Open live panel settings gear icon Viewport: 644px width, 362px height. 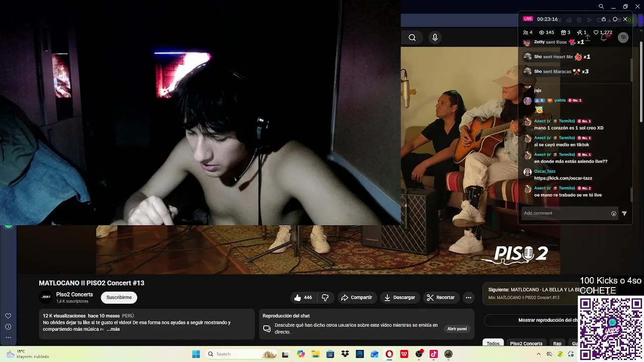tap(615, 19)
